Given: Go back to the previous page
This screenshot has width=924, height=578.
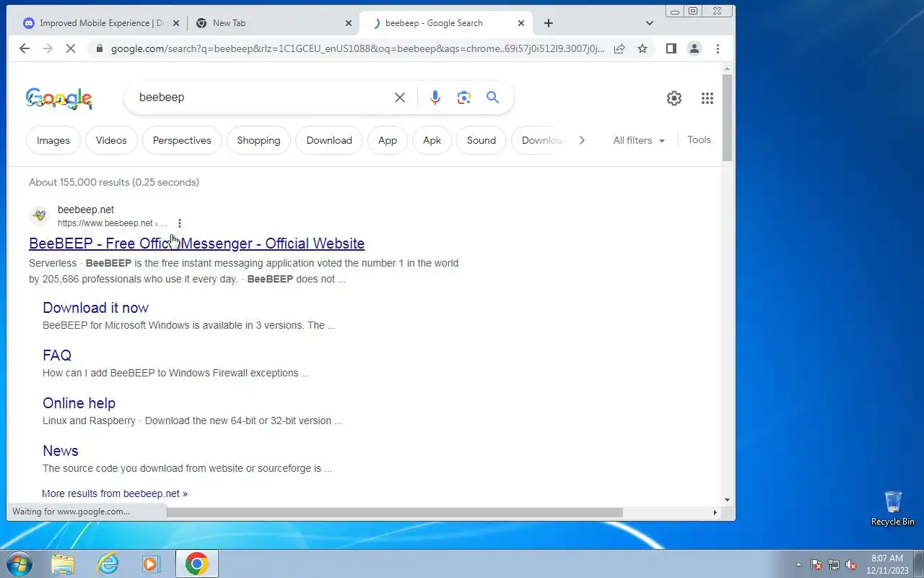Looking at the screenshot, I should pos(25,48).
